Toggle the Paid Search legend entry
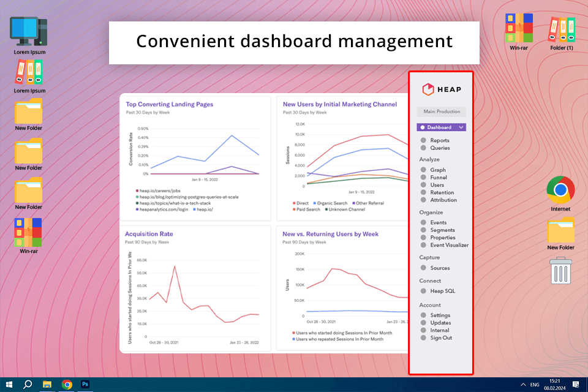 (306, 209)
